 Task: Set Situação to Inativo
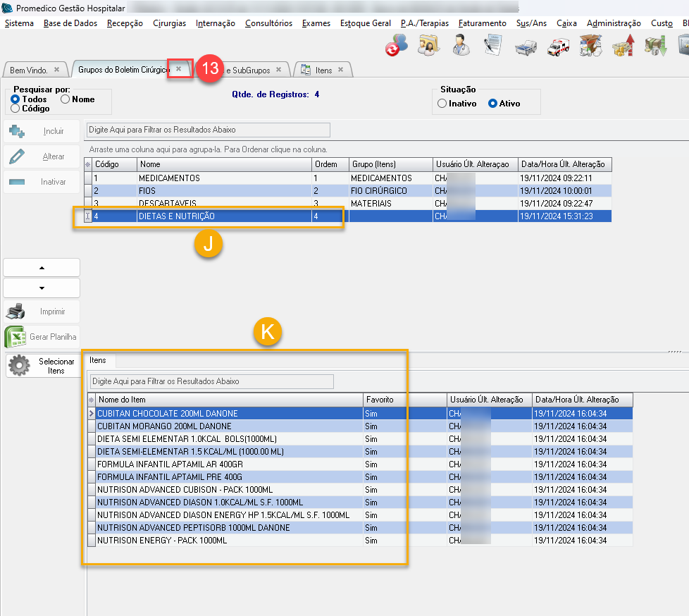442,104
